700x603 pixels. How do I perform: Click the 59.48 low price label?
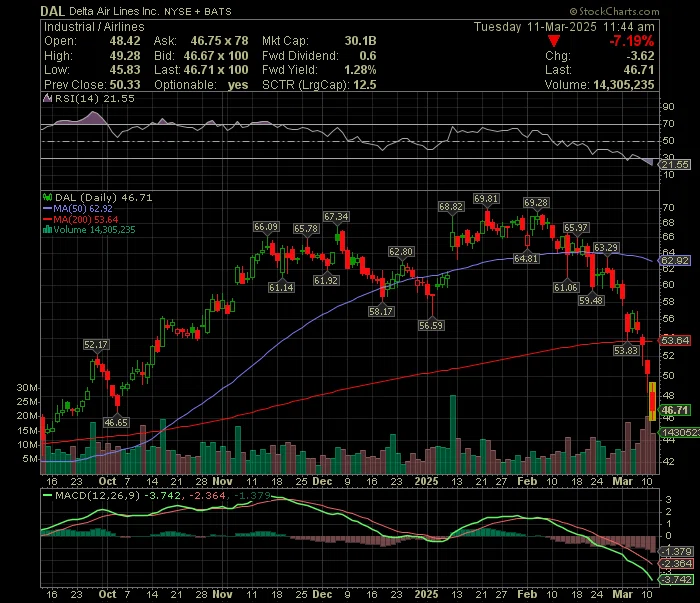591,300
